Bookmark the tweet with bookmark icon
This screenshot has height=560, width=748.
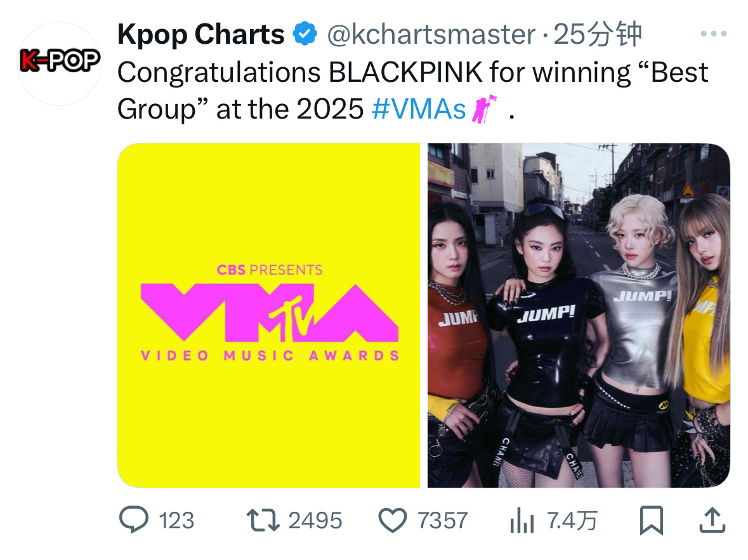(x=651, y=520)
